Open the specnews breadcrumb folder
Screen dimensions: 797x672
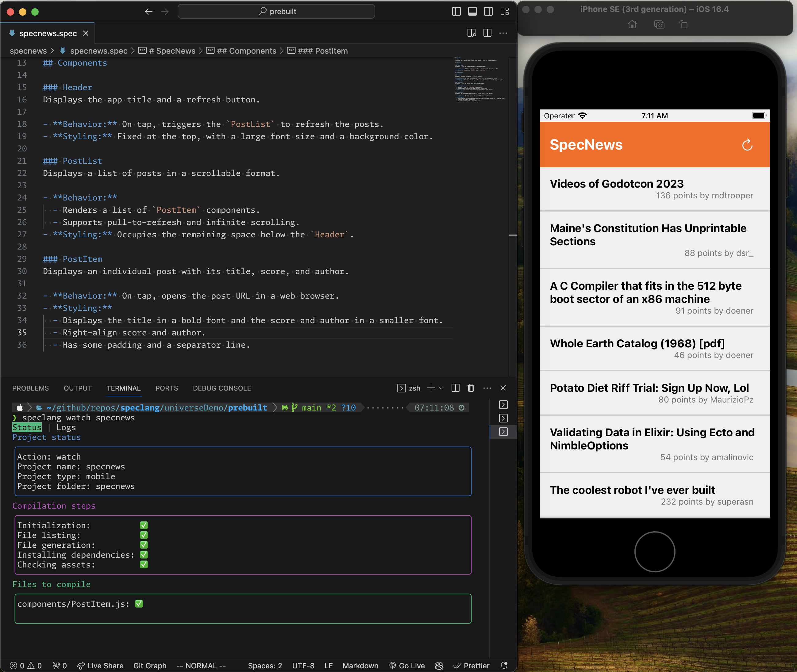(x=28, y=51)
